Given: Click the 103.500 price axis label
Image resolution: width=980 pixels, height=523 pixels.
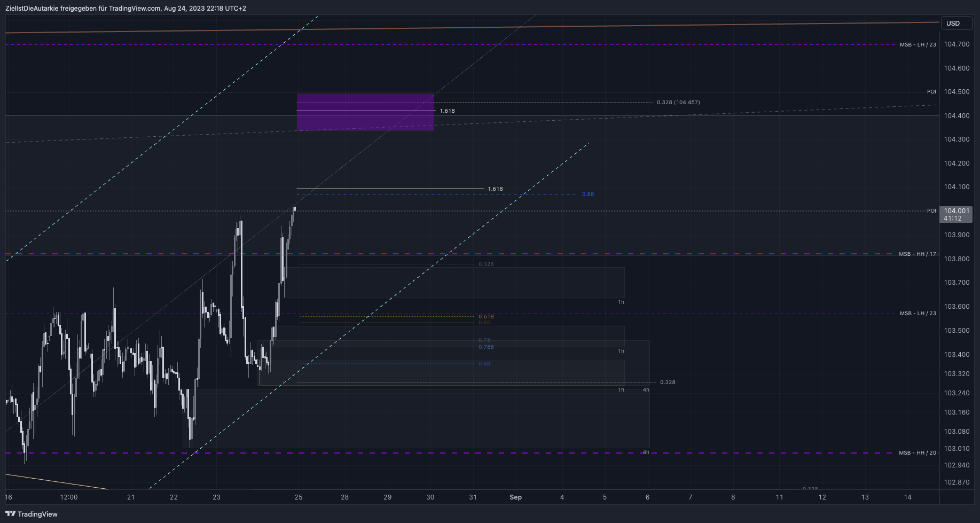Looking at the screenshot, I should click(957, 331).
